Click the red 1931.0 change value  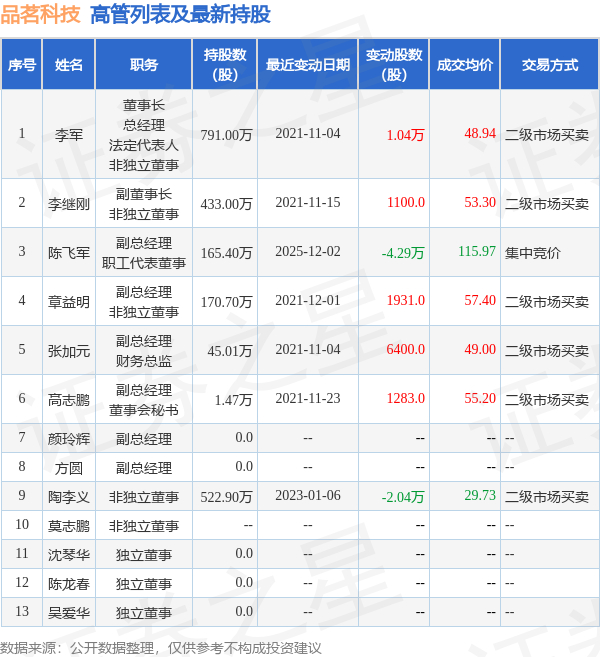[406, 300]
